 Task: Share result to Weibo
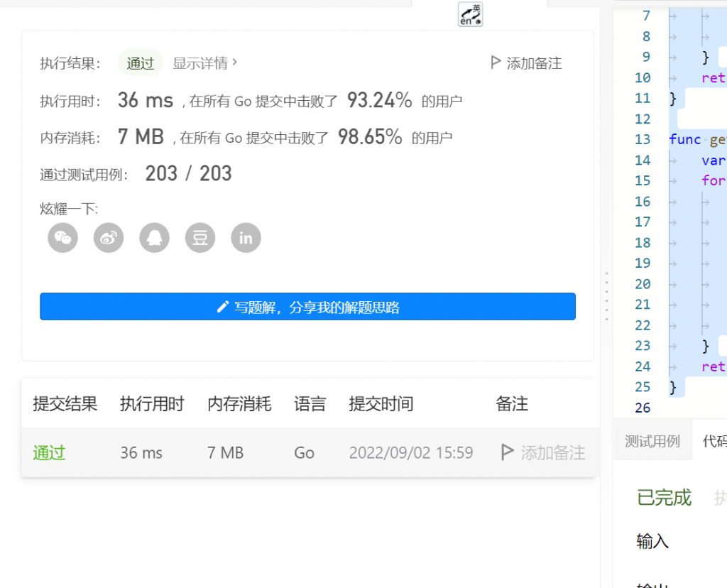coord(108,237)
